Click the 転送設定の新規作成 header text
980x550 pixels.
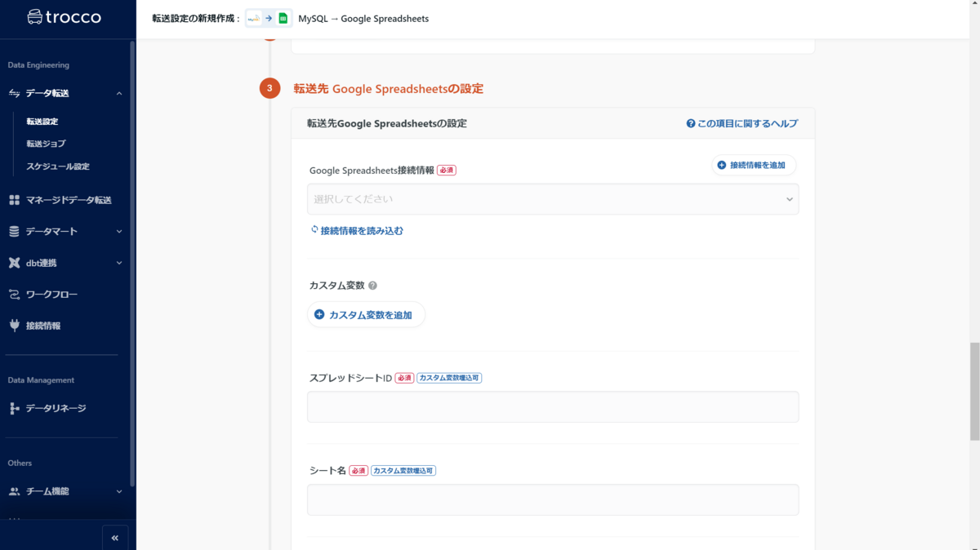click(x=196, y=19)
